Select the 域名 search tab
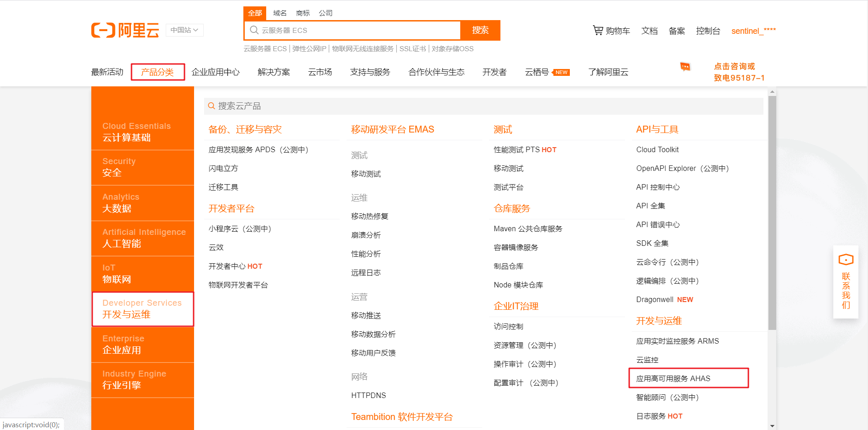The height and width of the screenshot is (430, 868). 280,13
